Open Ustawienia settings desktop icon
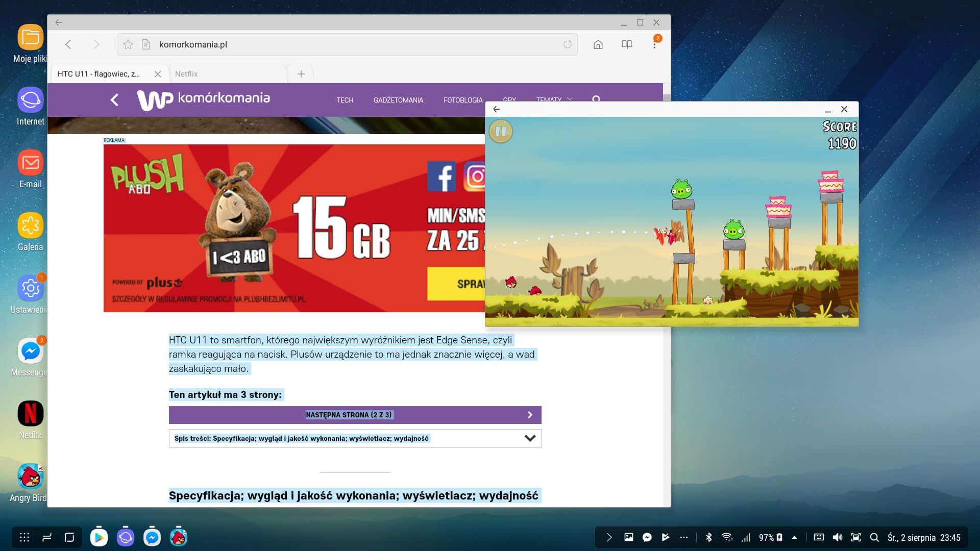This screenshot has width=980, height=551. (30, 288)
